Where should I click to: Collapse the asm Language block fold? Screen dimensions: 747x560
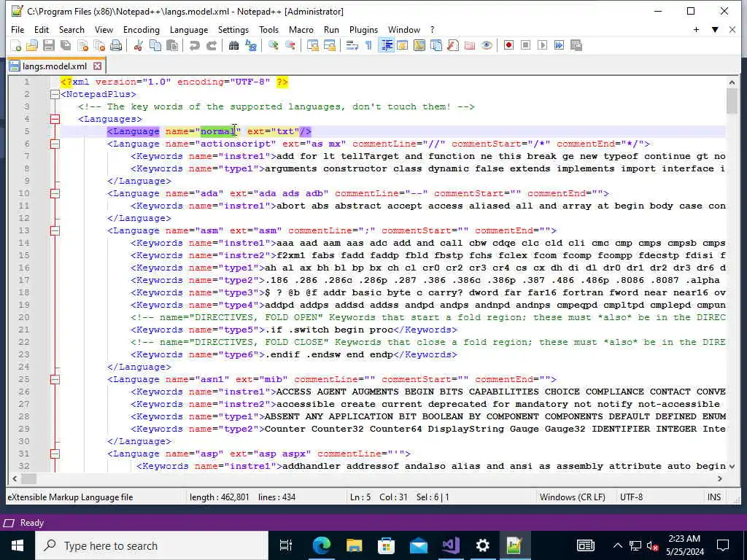(x=55, y=230)
